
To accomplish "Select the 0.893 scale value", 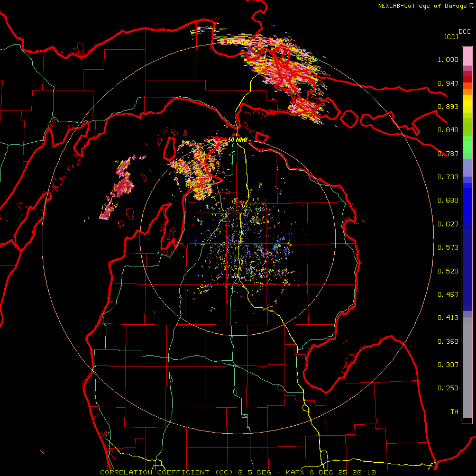I will click(x=448, y=106).
